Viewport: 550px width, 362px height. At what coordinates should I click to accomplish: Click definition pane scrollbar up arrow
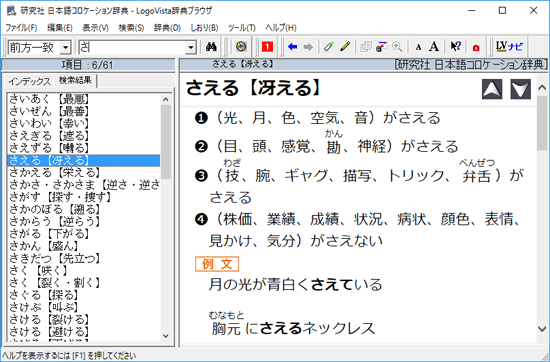point(542,87)
